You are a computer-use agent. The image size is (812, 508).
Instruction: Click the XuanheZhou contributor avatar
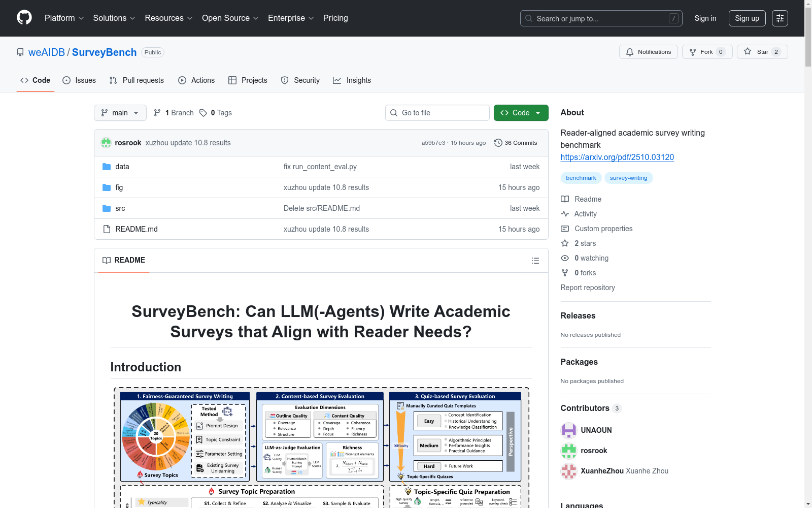point(569,471)
